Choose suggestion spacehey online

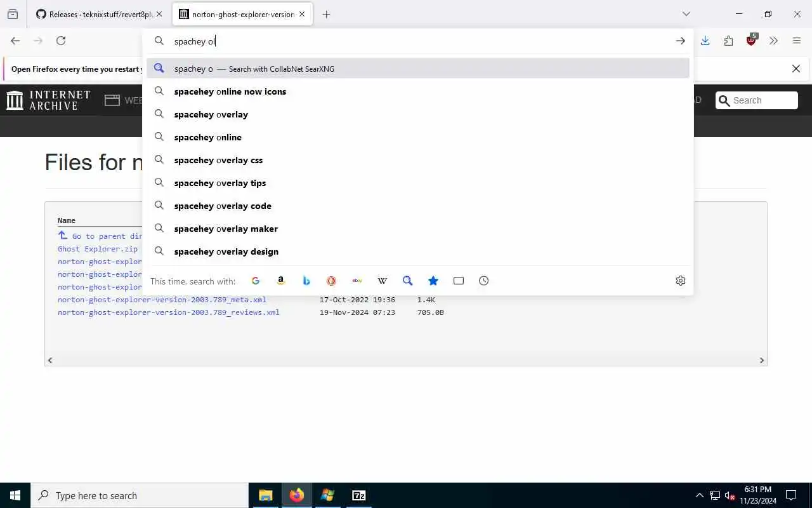(418, 137)
